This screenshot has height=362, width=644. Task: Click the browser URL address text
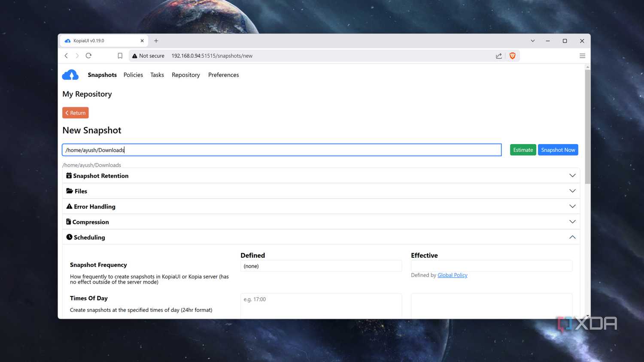coord(212,56)
